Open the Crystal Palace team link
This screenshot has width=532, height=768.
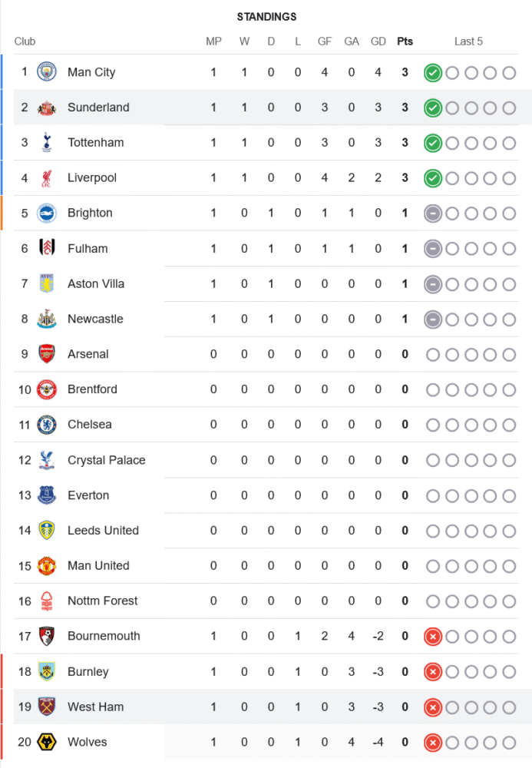coord(106,460)
